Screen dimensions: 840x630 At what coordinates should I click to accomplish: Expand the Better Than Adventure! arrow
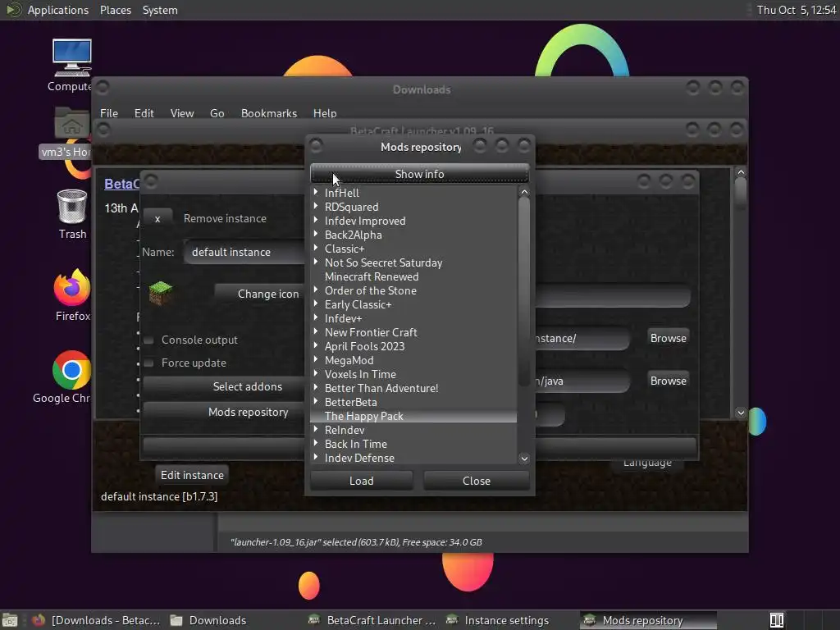316,387
